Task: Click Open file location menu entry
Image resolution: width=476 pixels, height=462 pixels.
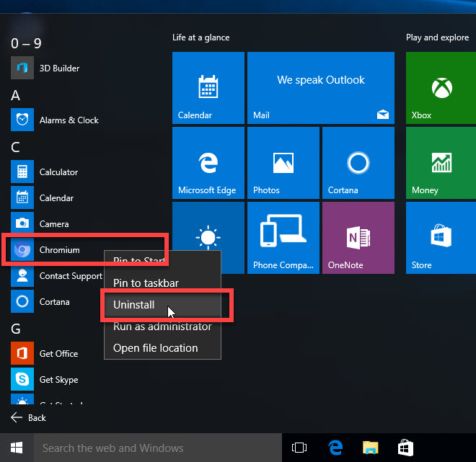Action: point(155,348)
